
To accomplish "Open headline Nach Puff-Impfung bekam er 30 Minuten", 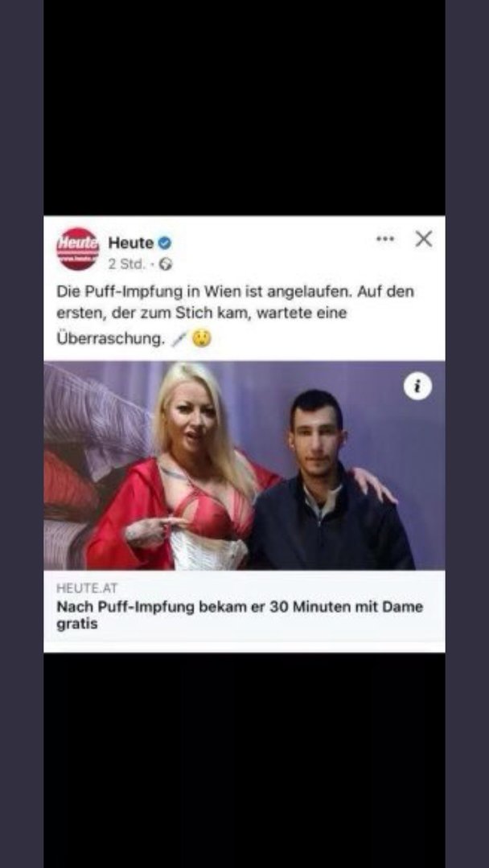I will click(240, 615).
